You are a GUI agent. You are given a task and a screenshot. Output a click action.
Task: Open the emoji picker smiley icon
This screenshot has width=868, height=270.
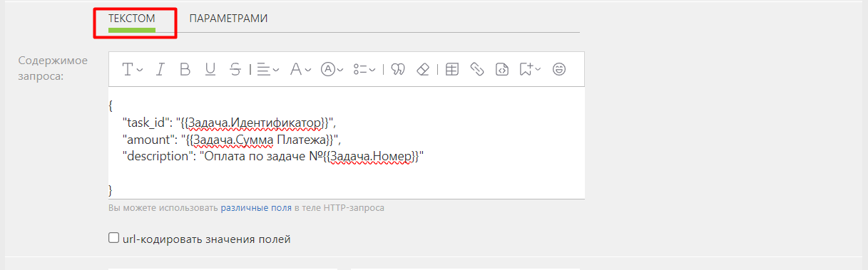click(560, 69)
